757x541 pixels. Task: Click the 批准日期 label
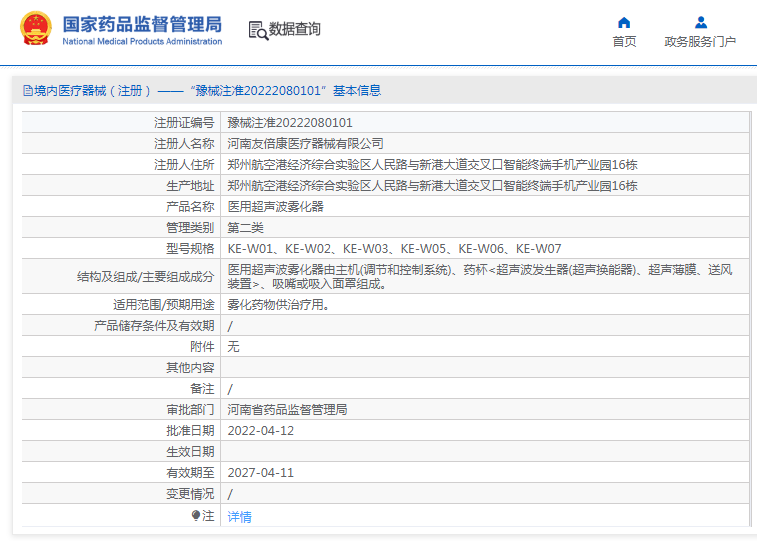click(x=190, y=431)
